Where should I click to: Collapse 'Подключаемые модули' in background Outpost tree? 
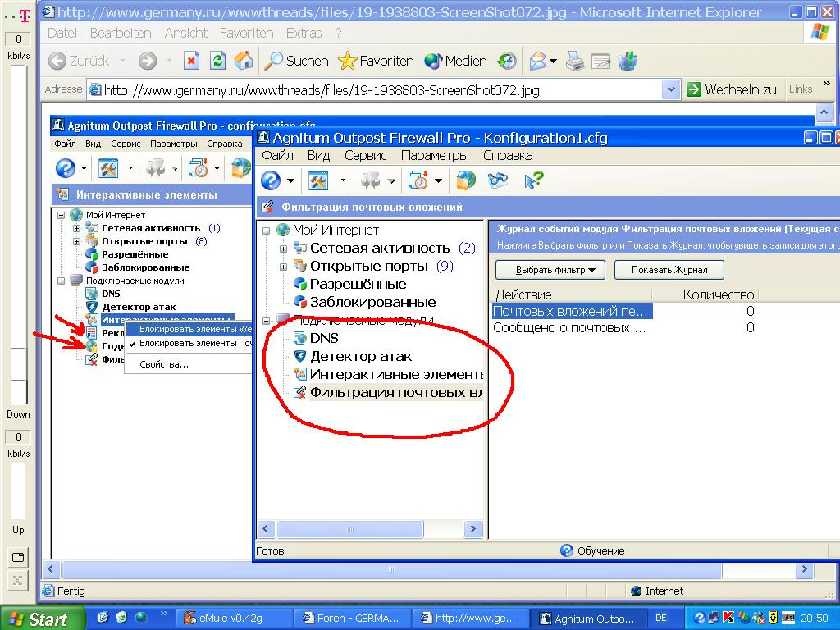tap(61, 281)
